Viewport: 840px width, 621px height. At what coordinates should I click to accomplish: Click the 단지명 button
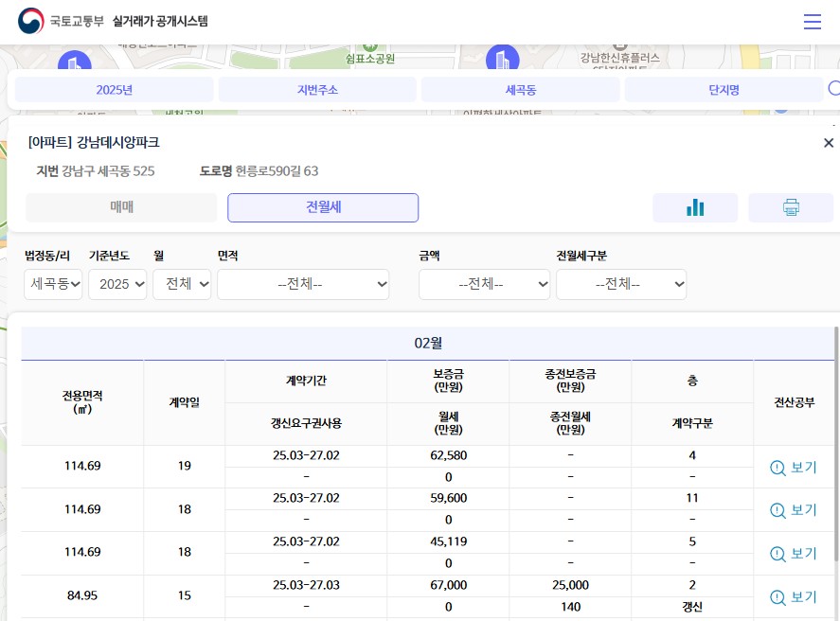click(x=724, y=89)
